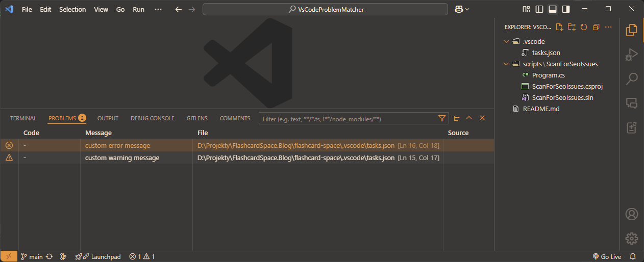Open the Go menu
The height and width of the screenshot is (262, 644).
(120, 9)
